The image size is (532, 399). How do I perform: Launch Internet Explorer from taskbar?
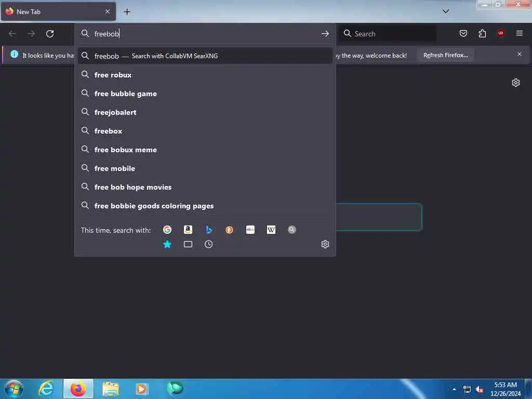pos(46,389)
